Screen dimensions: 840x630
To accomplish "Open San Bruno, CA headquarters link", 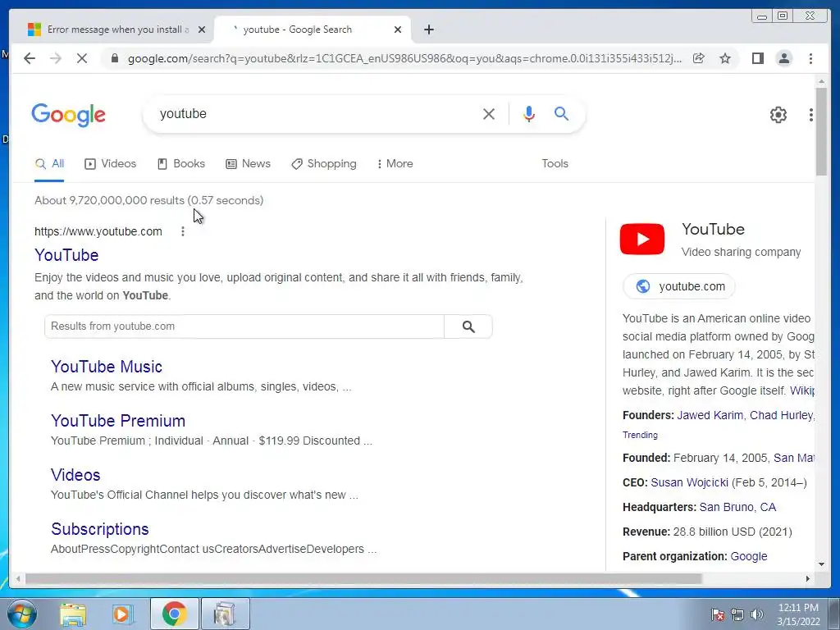I will pyautogui.click(x=737, y=507).
